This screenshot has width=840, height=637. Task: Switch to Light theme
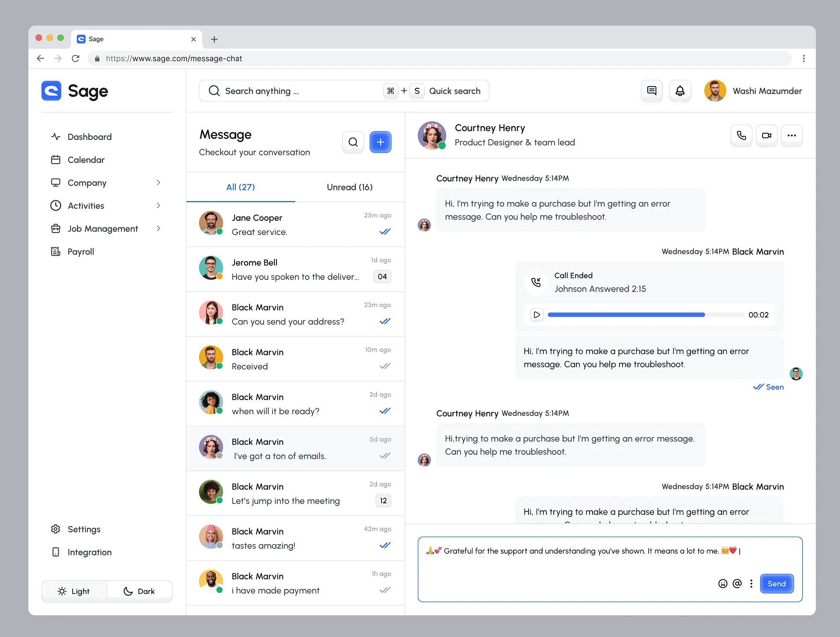pyautogui.click(x=74, y=591)
